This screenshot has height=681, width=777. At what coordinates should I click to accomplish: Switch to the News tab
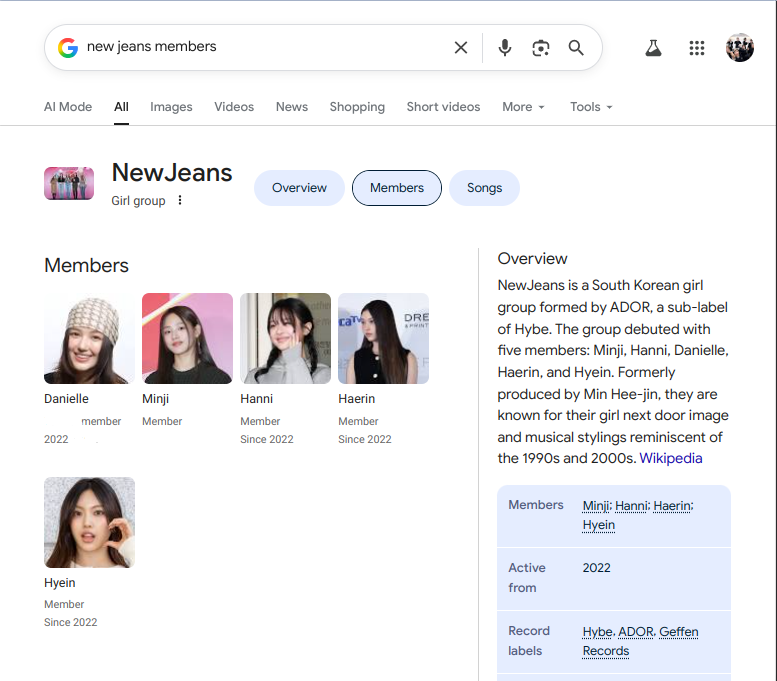(x=292, y=107)
